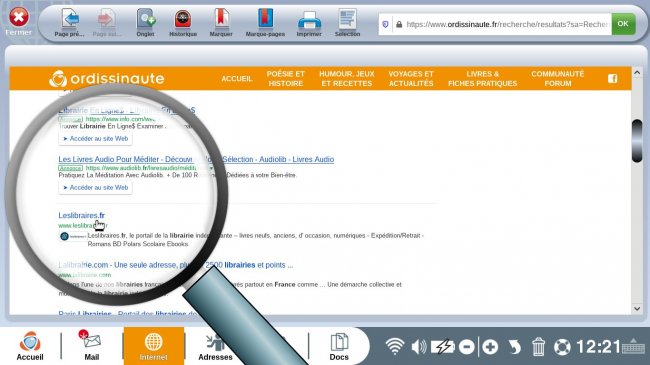
Task: Open Humour, Jeux et Recettes menu
Action: coord(347,79)
